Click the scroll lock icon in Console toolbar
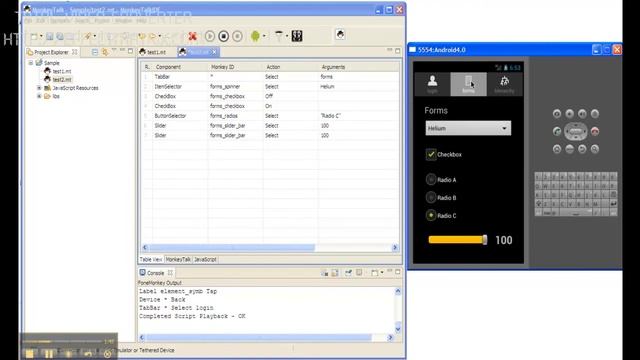Viewport: 640px width, 360px height. tap(335, 273)
